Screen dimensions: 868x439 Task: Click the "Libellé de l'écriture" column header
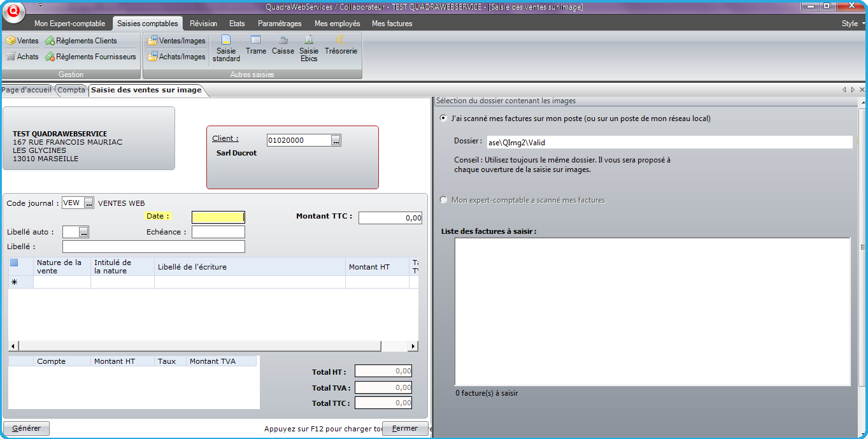[x=250, y=266]
